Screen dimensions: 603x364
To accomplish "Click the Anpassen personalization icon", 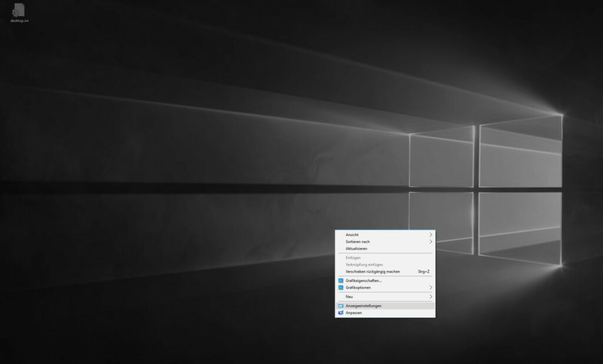I will [341, 313].
